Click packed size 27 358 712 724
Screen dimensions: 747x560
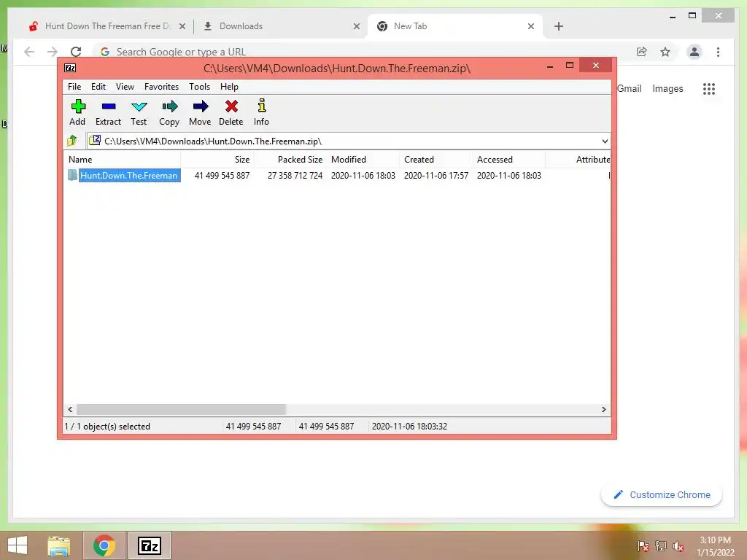click(295, 175)
